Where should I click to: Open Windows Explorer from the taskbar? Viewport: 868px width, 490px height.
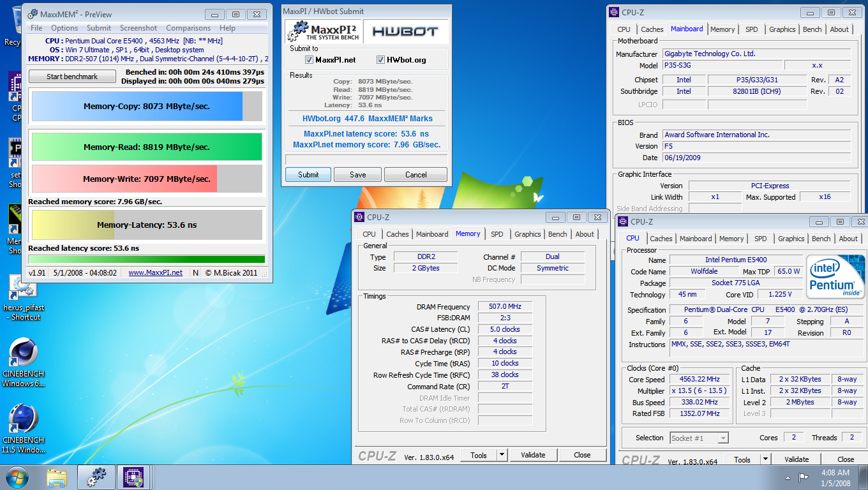(x=57, y=477)
